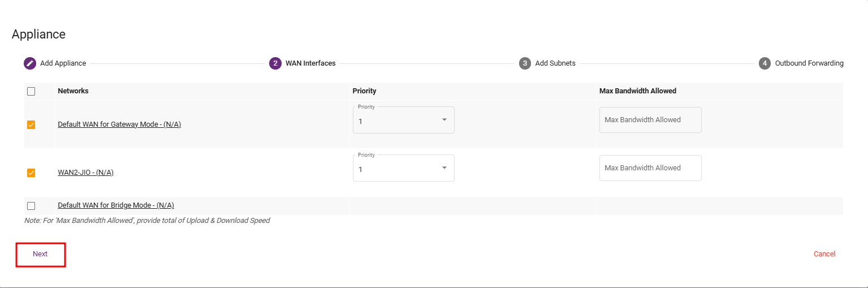Viewport: 868px width, 288px height.
Task: Click Max Bandwidth Allowed field for WAN2-JIO
Action: (650, 168)
